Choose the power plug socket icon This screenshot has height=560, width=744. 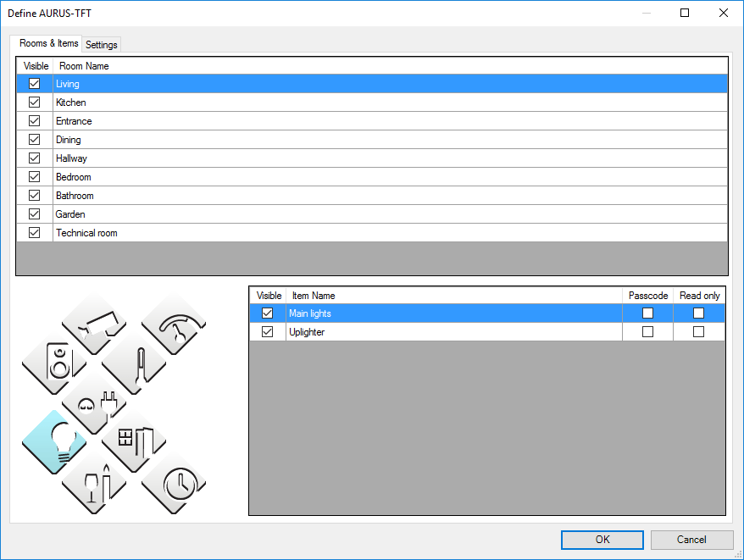point(94,402)
